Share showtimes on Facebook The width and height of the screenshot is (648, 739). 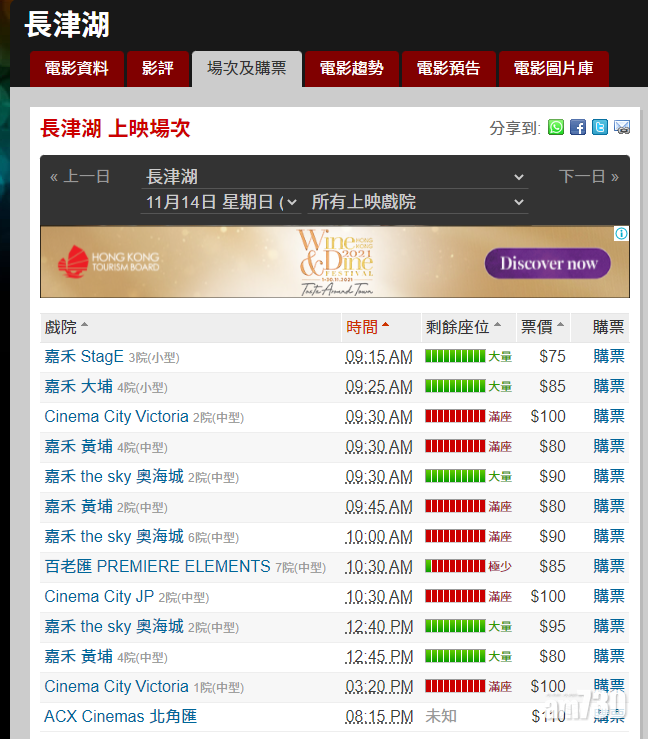click(x=578, y=128)
